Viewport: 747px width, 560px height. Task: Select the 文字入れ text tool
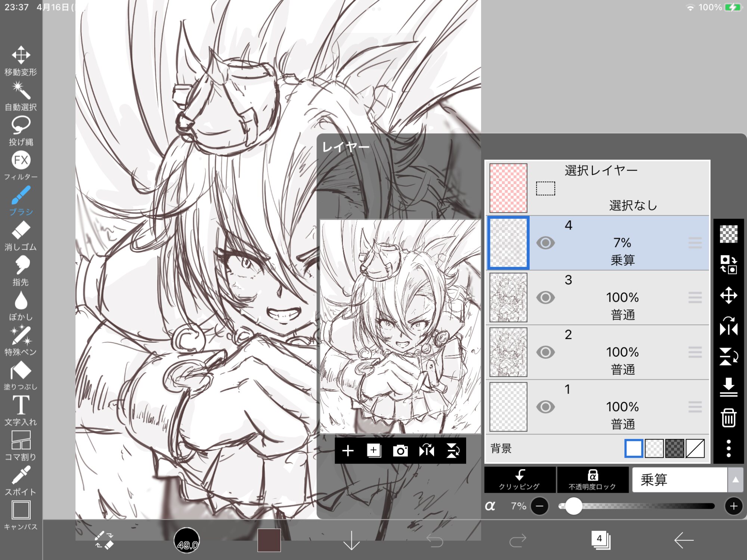[x=21, y=411]
